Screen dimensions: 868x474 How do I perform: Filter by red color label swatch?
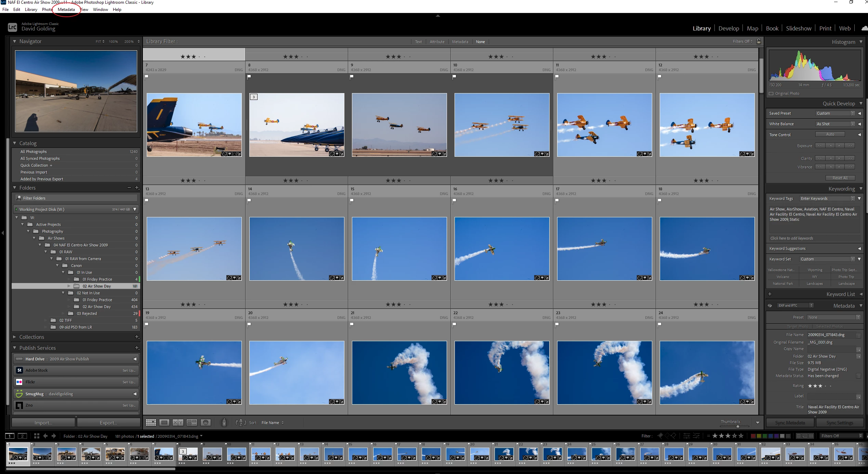coord(753,436)
